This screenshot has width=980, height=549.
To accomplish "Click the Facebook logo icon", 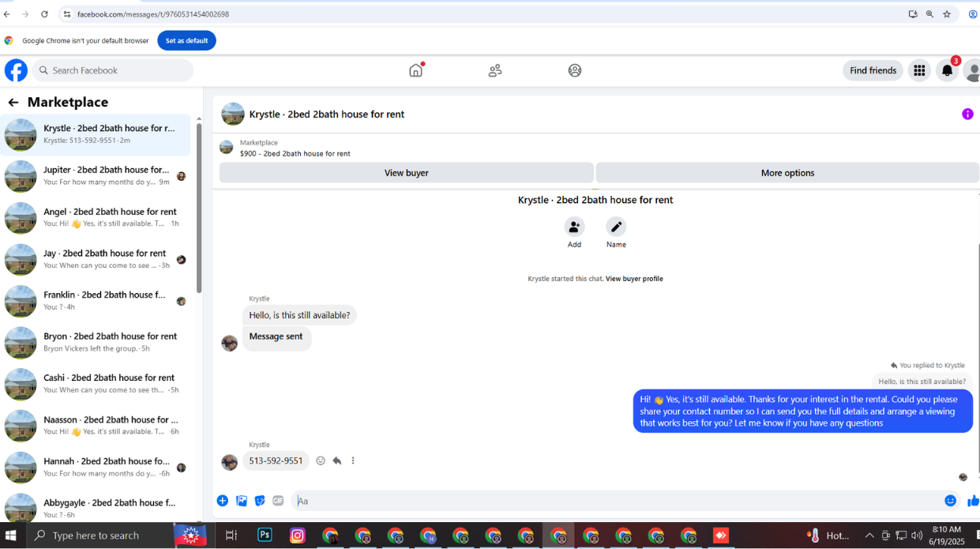I will click(x=16, y=70).
